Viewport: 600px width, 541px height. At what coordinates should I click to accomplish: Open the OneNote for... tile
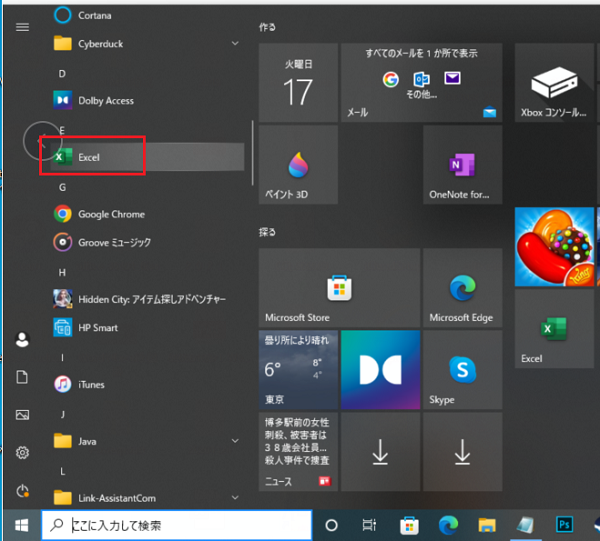coord(462,165)
